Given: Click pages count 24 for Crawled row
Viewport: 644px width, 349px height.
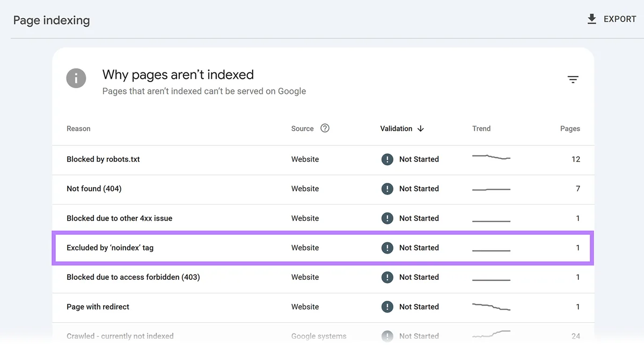Looking at the screenshot, I should [x=576, y=336].
